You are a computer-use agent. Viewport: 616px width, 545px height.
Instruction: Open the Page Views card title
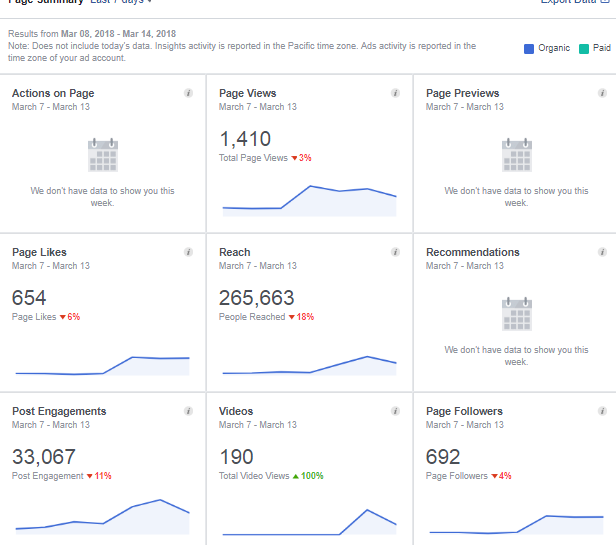(247, 93)
